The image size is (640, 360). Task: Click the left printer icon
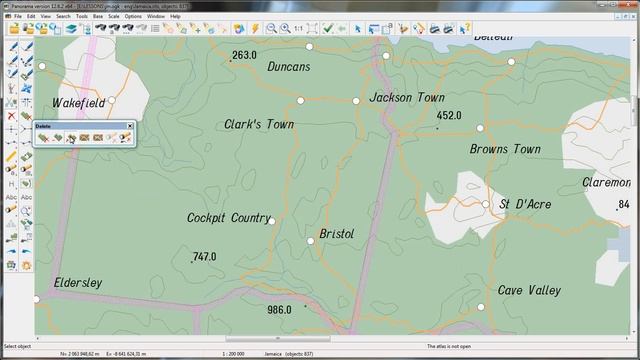pyautogui.click(x=435, y=29)
